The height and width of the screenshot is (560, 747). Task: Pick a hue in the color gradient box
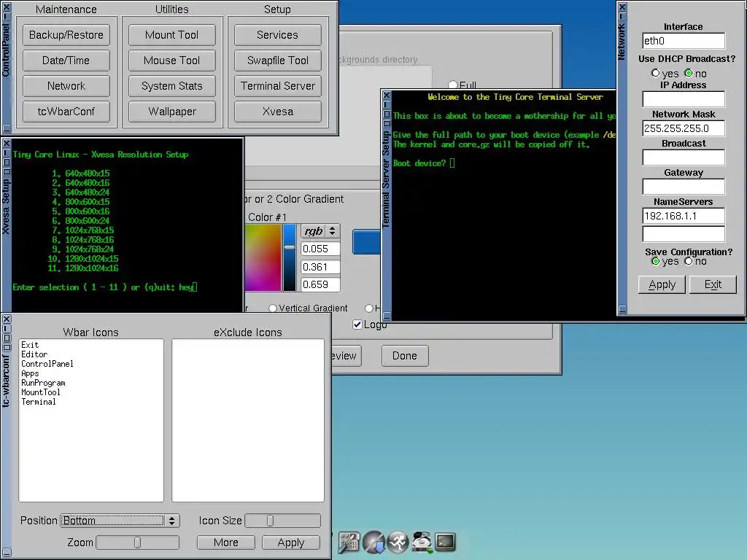click(x=263, y=257)
